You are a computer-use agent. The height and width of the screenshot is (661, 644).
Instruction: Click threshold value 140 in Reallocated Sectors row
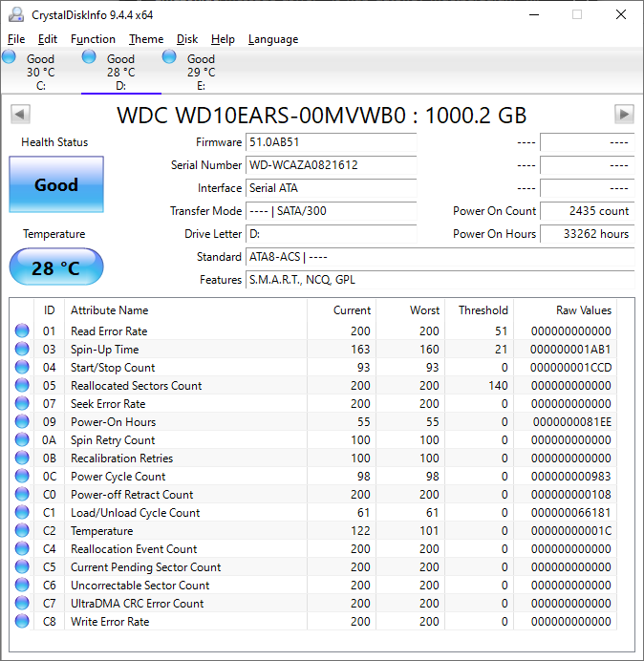coord(498,385)
